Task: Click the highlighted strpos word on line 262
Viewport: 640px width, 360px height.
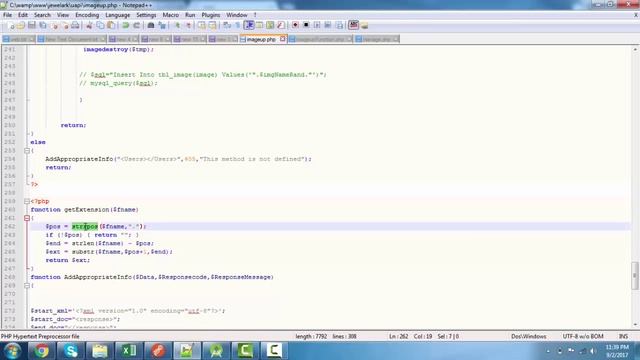Action: (85, 226)
